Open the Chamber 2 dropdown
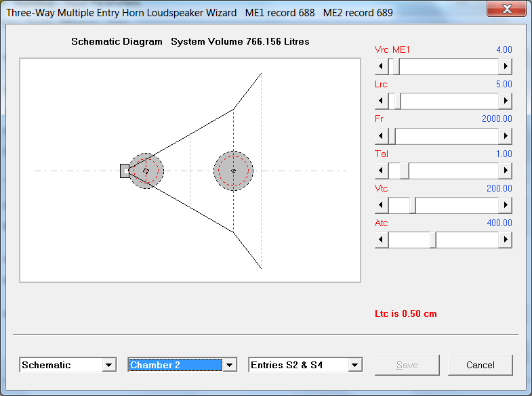 (230, 365)
